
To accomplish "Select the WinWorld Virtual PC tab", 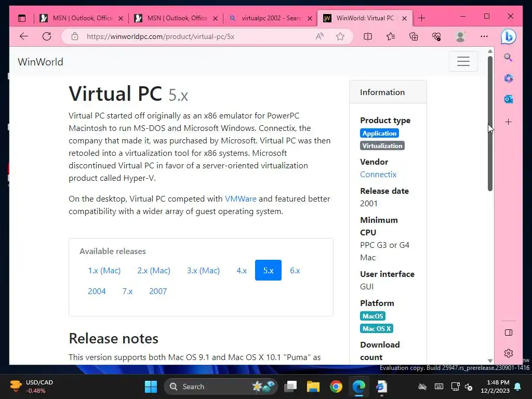I will [365, 18].
